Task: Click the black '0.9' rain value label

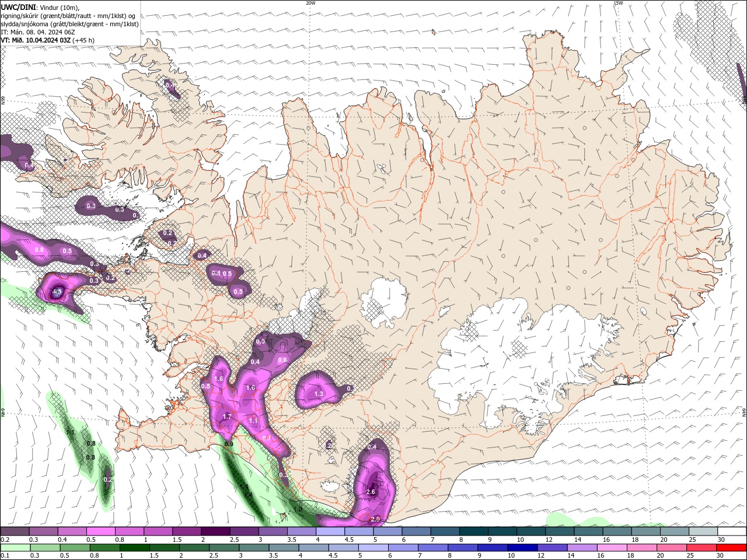Action: click(x=229, y=444)
